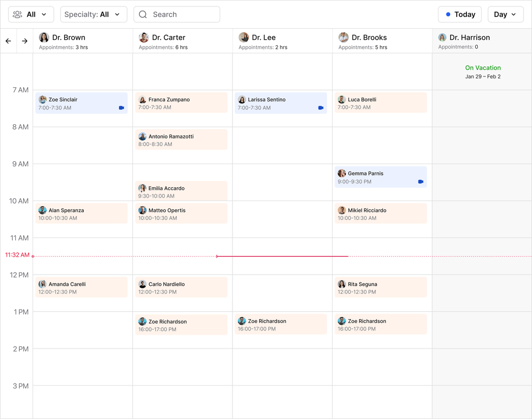Viewport: 532px width, 419px height.
Task: Click Dr. Harrison's avatar
Action: (x=442, y=37)
